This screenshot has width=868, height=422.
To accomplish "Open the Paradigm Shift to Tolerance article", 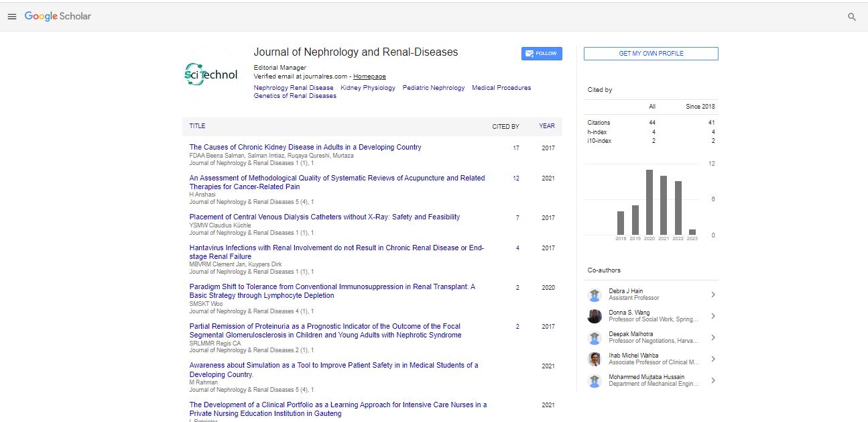I will (332, 291).
